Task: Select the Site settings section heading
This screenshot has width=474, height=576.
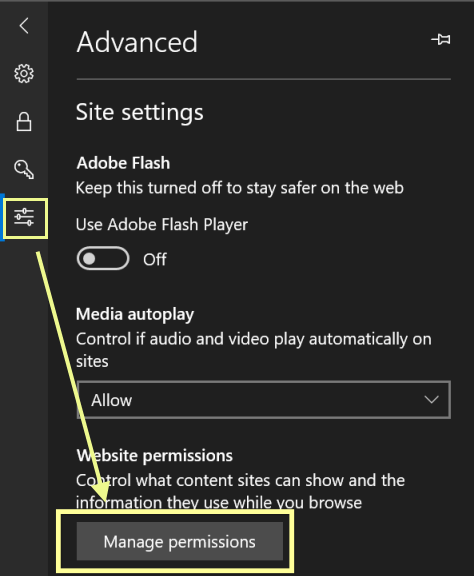Action: [x=140, y=112]
